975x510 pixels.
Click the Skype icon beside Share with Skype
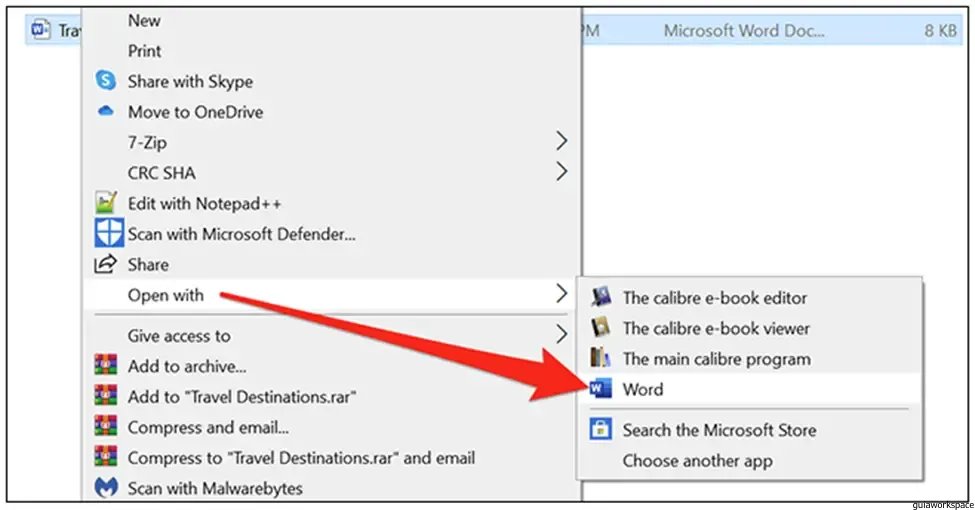[x=106, y=81]
